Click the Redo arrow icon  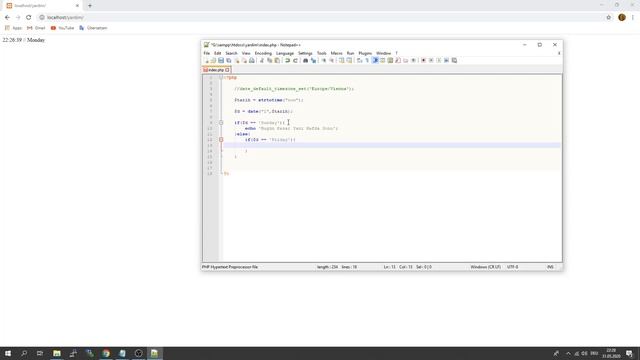click(x=296, y=60)
